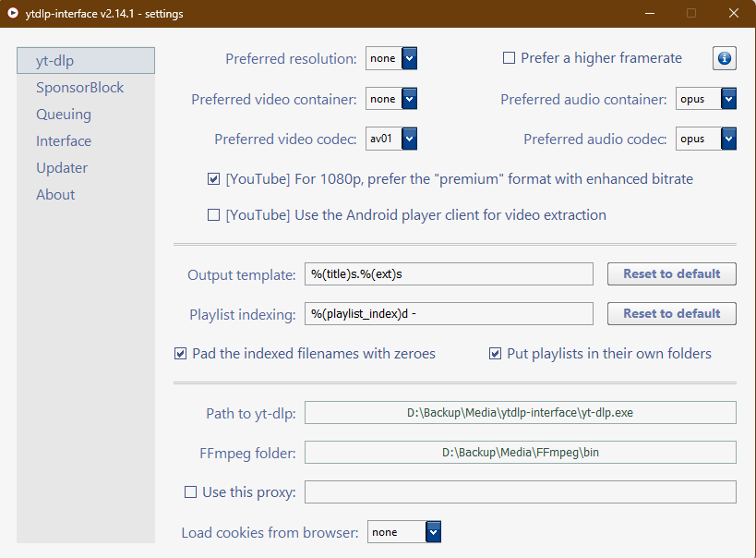Image resolution: width=756 pixels, height=558 pixels.
Task: Click the ytdlp-interface app icon in title bar
Action: pyautogui.click(x=14, y=13)
